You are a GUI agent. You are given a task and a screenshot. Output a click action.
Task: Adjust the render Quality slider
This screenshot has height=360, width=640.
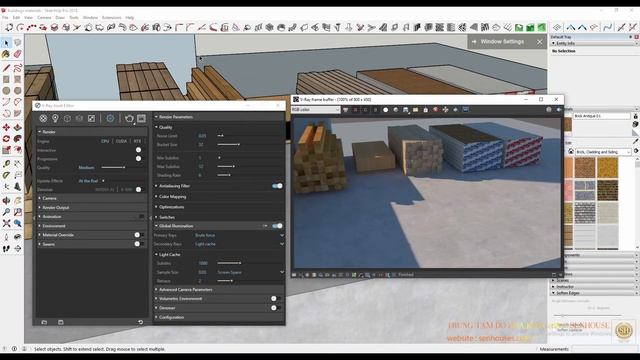point(113,167)
